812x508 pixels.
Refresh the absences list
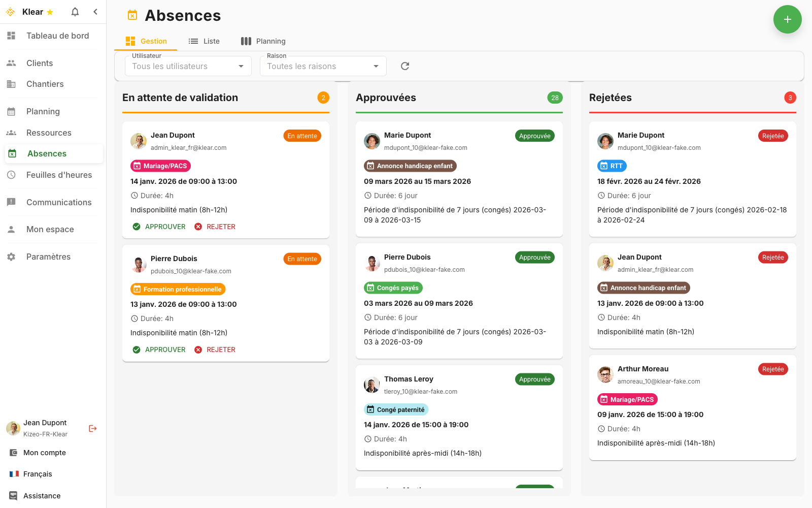click(404, 66)
